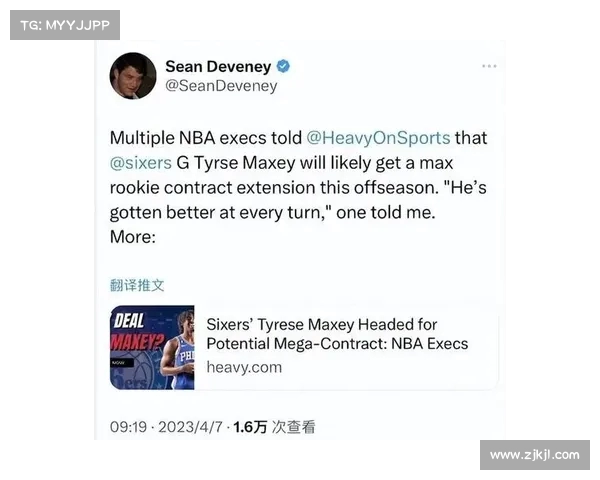Image resolution: width=600 pixels, height=480 pixels.
Task: View the 1.6万 次查看 view count
Action: [x=274, y=427]
